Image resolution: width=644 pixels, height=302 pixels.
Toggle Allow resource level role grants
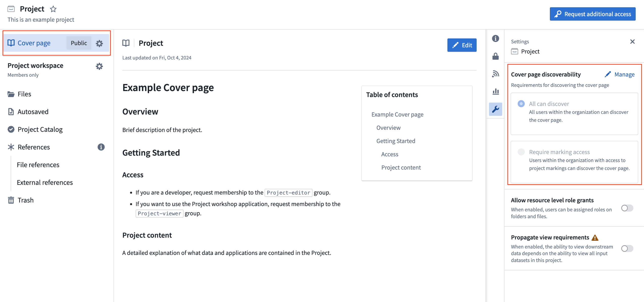[x=628, y=208]
